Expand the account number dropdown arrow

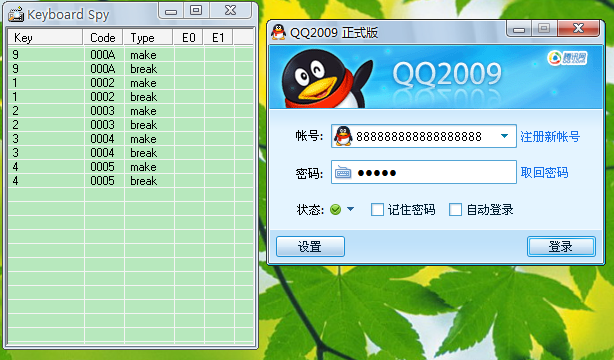[x=504, y=136]
